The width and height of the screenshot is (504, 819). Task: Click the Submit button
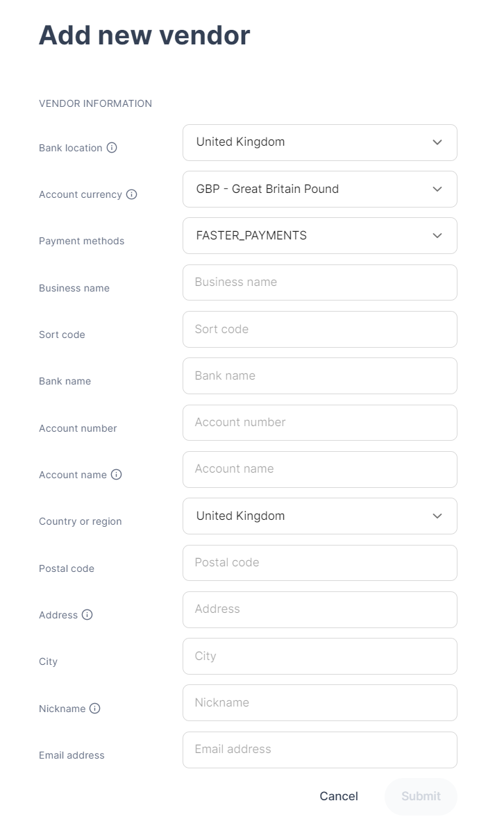[x=421, y=796]
